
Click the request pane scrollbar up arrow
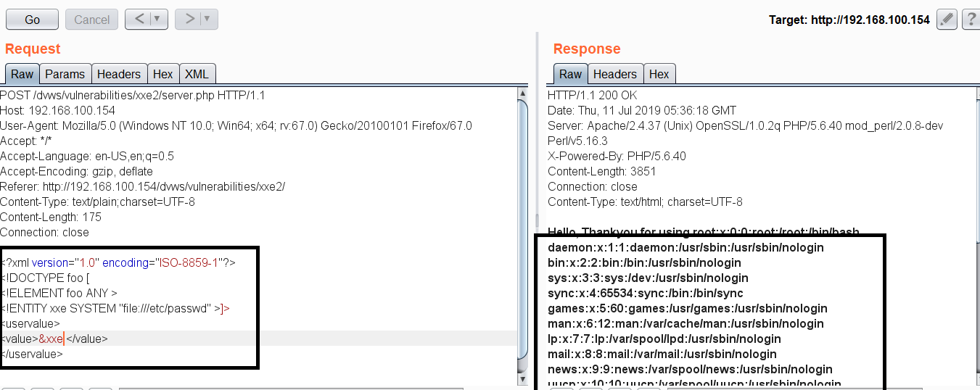pos(523,94)
